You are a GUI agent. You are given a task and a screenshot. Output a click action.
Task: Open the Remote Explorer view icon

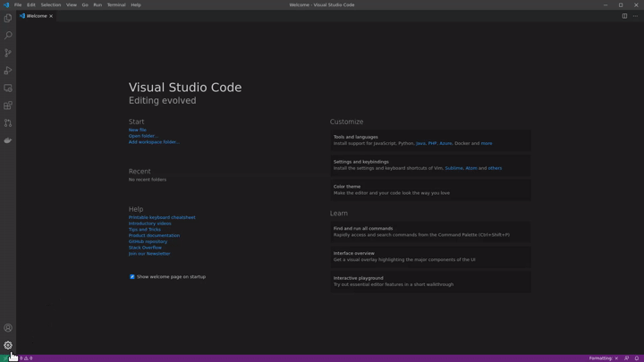point(8,88)
